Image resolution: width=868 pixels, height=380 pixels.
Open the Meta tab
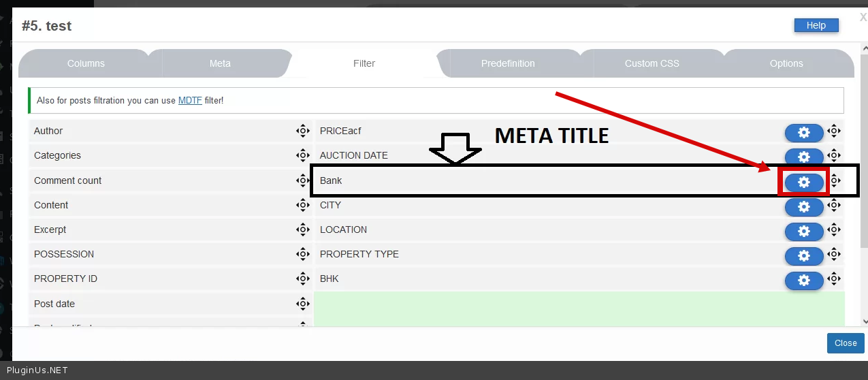click(x=220, y=63)
